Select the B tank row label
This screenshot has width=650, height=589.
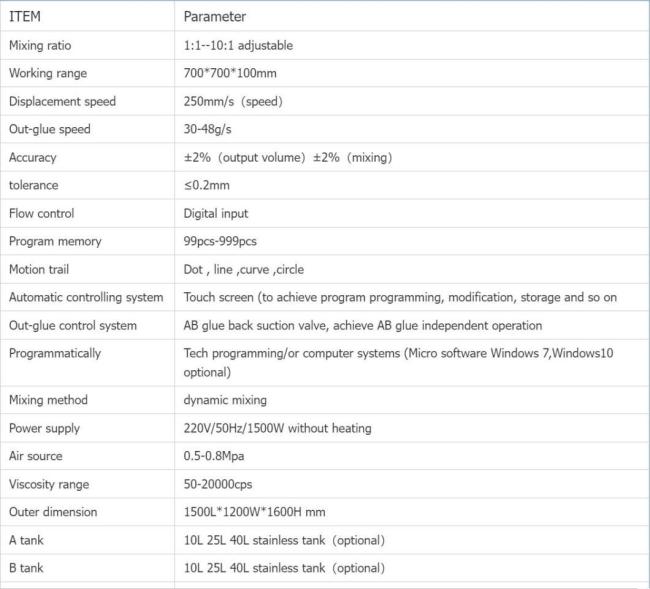click(27, 568)
